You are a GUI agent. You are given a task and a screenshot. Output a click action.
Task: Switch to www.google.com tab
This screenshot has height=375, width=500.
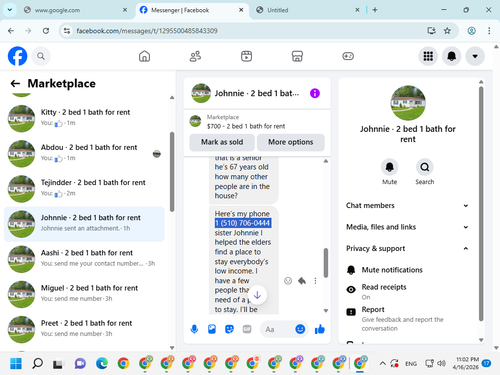(76, 10)
